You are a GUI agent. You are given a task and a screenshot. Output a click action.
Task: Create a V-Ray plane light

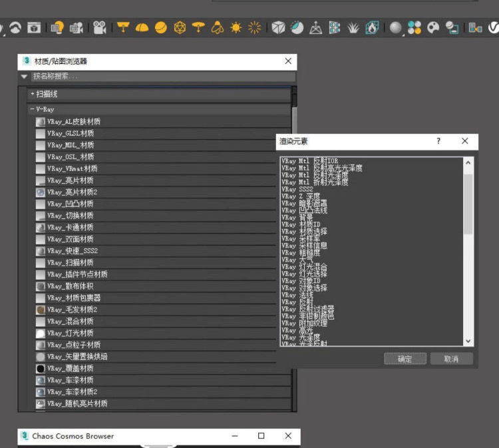pyautogui.click(x=123, y=27)
